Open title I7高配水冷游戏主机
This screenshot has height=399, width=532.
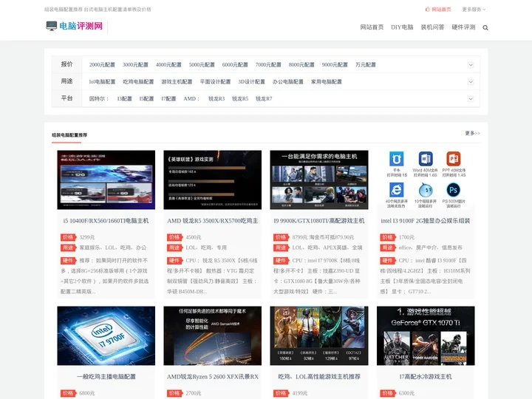(426, 377)
